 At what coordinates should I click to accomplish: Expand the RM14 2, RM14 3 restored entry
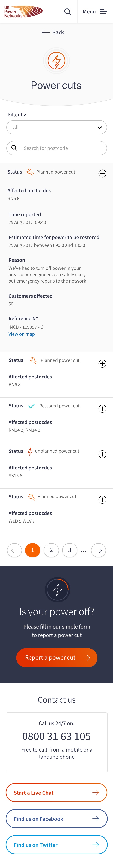[102, 409]
